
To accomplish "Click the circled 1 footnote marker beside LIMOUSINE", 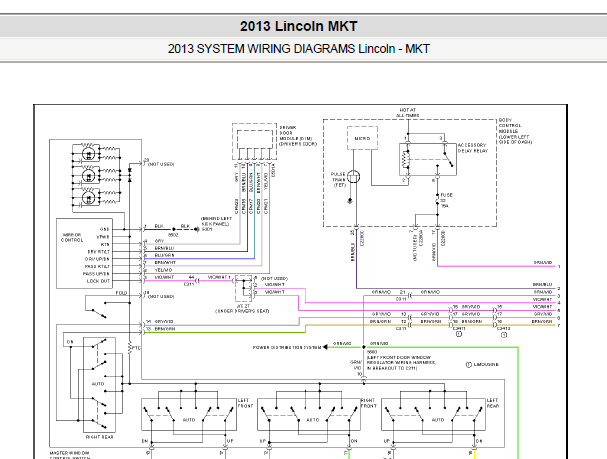I will [468, 365].
